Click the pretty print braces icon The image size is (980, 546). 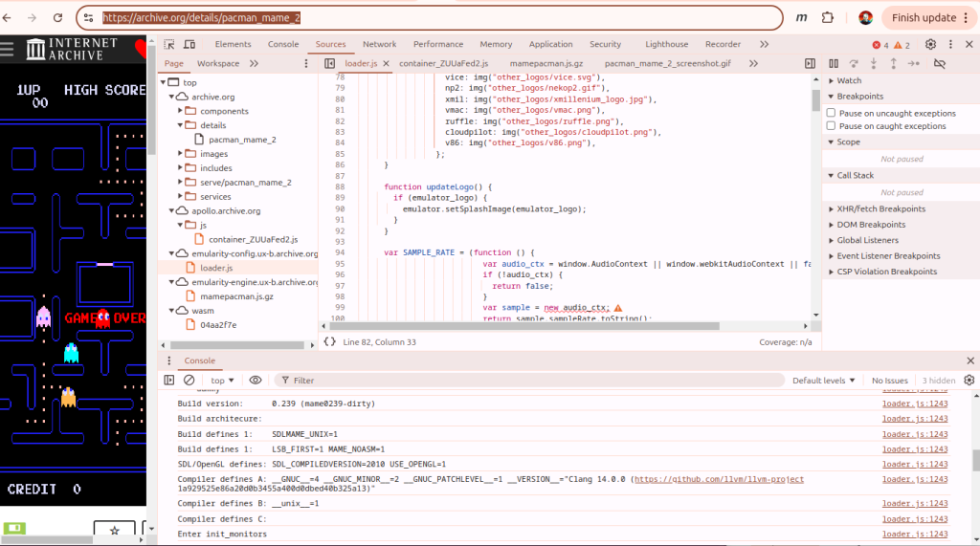[329, 341]
